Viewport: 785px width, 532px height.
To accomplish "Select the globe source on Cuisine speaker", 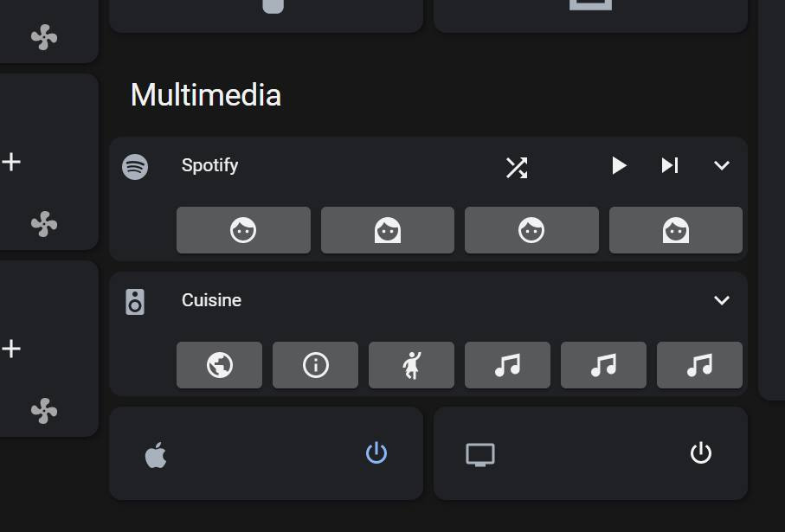I will 219,365.
